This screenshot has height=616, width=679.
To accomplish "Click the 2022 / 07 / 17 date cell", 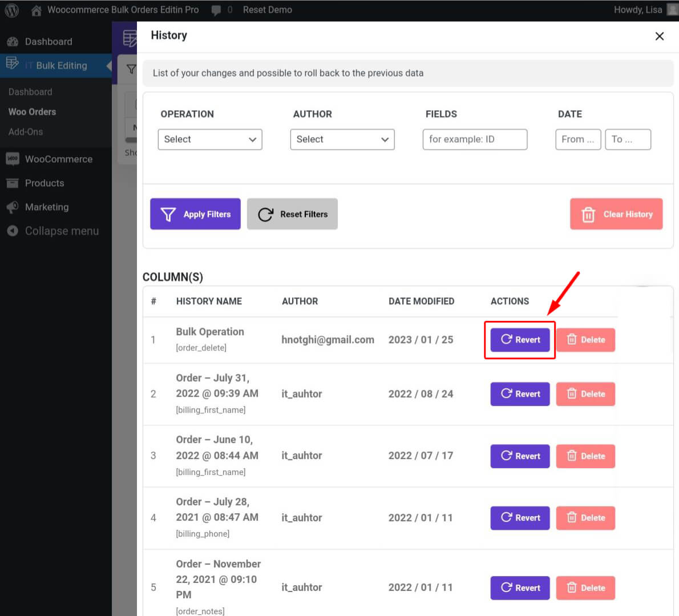I will (x=421, y=456).
